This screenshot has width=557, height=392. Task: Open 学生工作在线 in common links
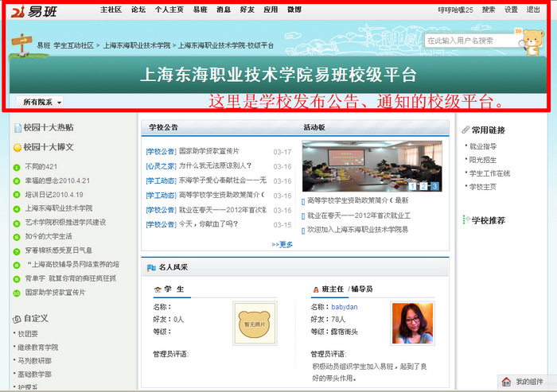[x=489, y=173]
